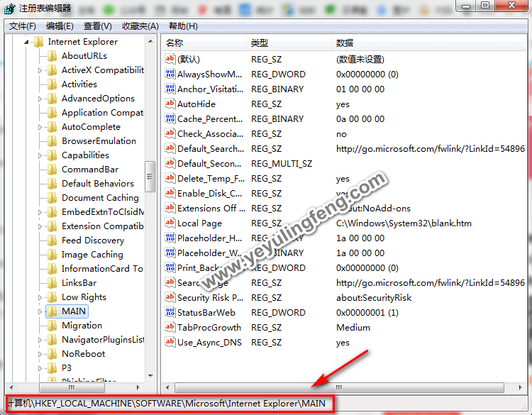Select the MAIN registry key
The width and height of the screenshot is (532, 415).
74,311
